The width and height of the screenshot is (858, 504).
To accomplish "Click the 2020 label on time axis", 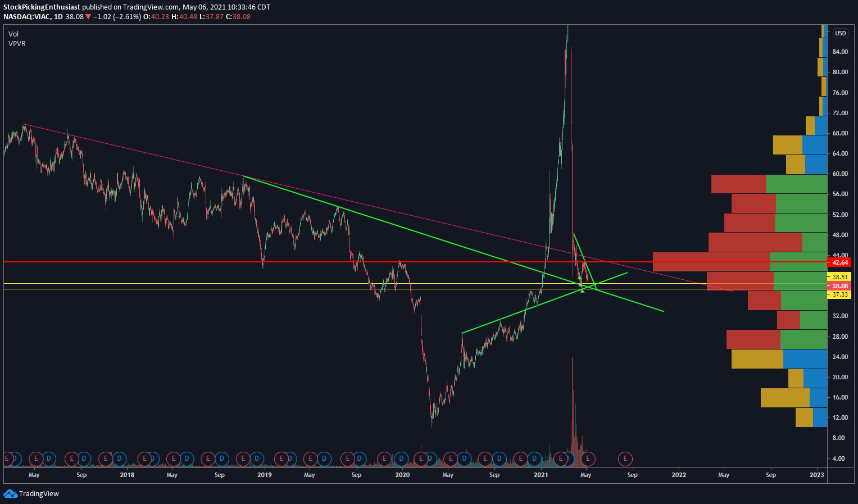I will click(x=402, y=475).
